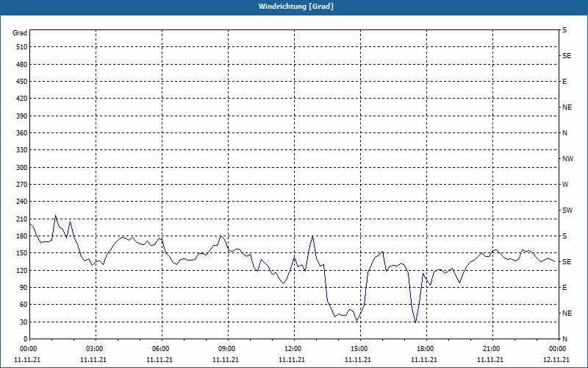588x368 pixels.
Task: Select the "Grad" unit label on the y-axis
Action: point(20,33)
